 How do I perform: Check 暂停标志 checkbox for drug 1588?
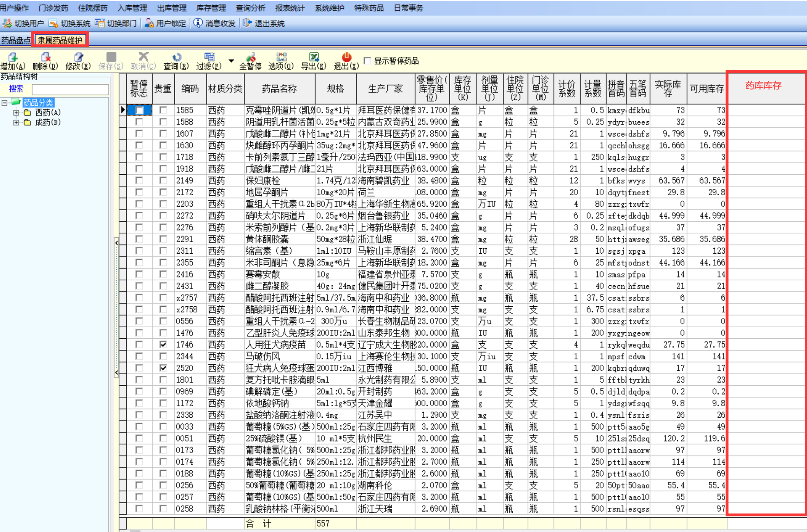[x=139, y=122]
